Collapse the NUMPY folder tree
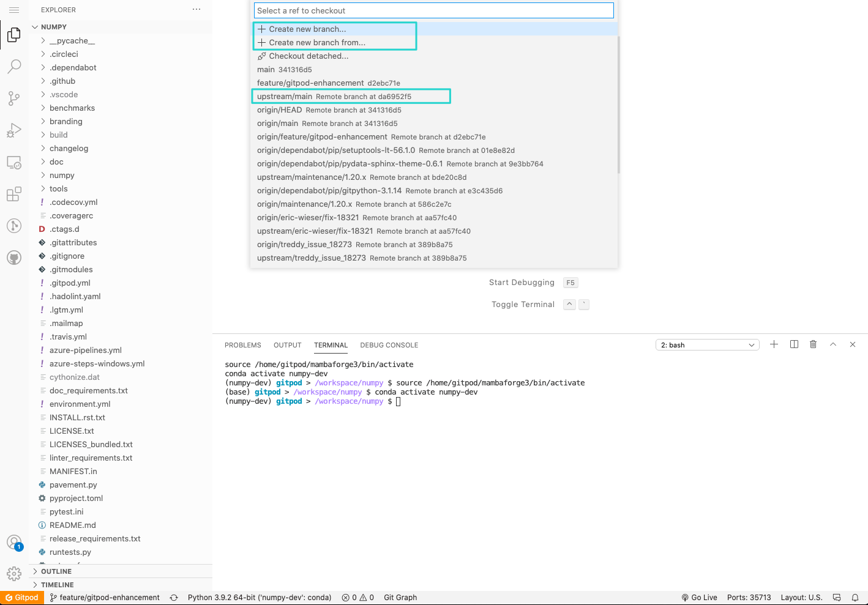Viewport: 868px width, 605px height. pos(35,26)
